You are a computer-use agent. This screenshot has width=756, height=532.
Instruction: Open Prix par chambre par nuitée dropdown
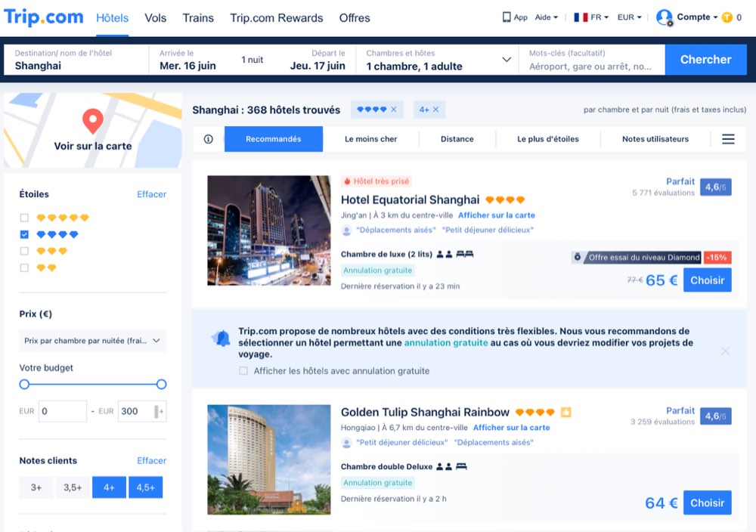coord(92,341)
